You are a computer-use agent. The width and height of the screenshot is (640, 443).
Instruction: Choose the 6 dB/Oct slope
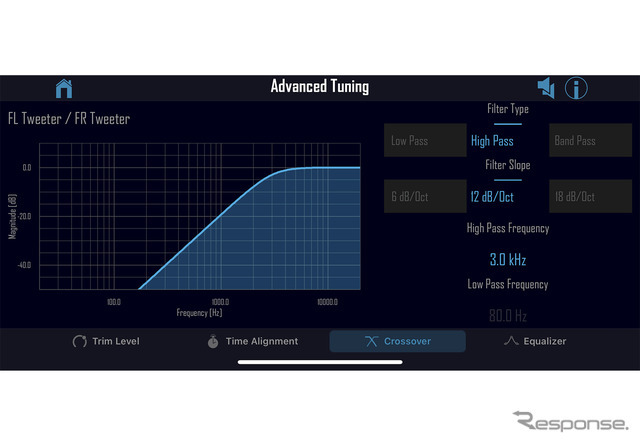coord(425,196)
